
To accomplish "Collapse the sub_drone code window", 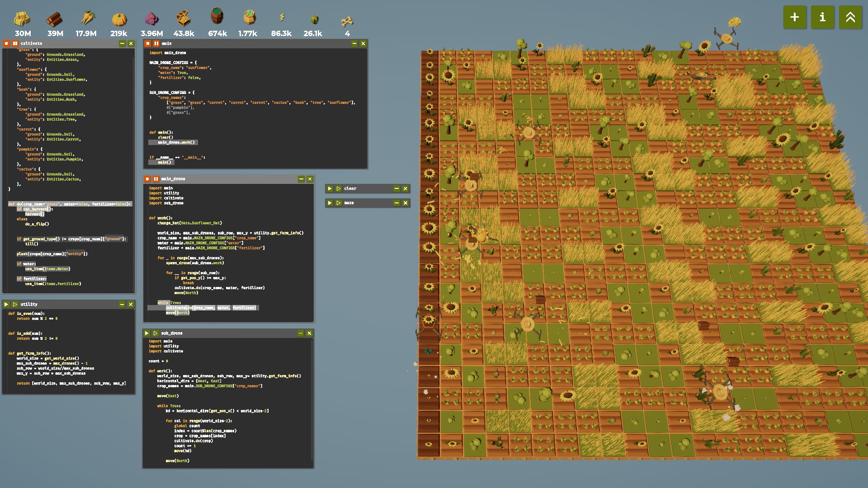I will pos(301,333).
